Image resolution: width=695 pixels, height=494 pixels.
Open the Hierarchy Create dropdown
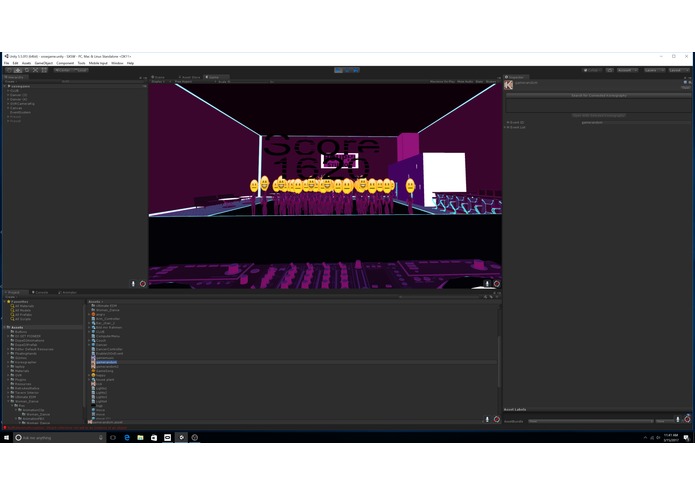point(10,82)
